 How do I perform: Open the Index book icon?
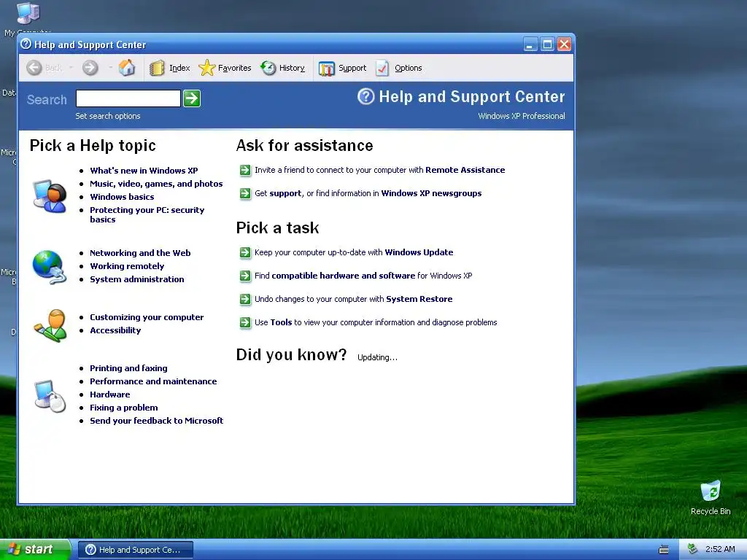point(156,68)
